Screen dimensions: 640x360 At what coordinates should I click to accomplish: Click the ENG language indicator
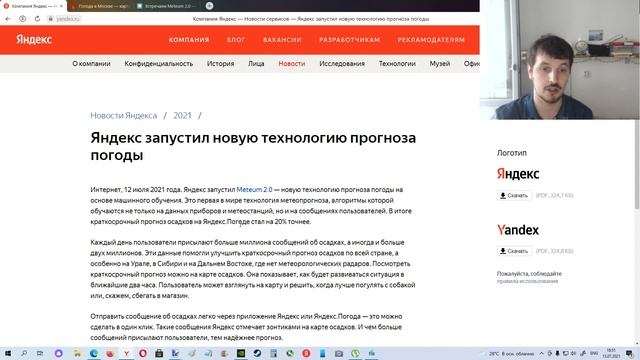pos(594,353)
